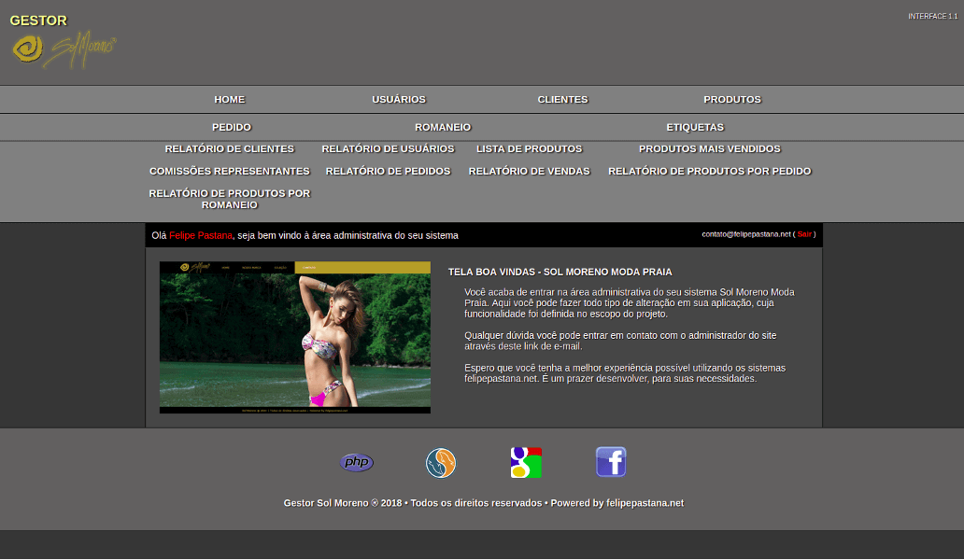Open the Google icon in footer

[526, 463]
